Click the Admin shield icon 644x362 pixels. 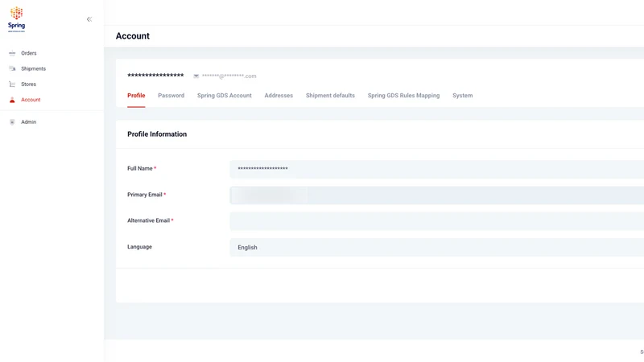(12, 122)
